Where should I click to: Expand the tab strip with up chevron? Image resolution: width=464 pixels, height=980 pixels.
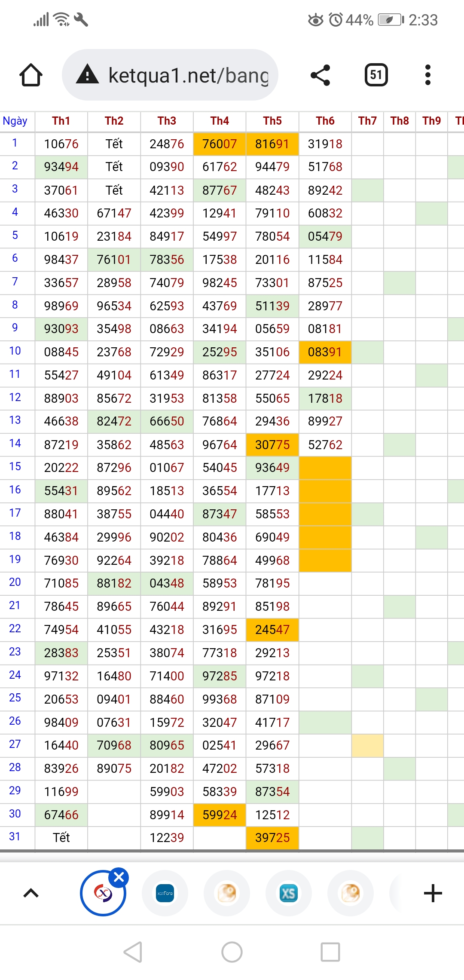click(31, 893)
